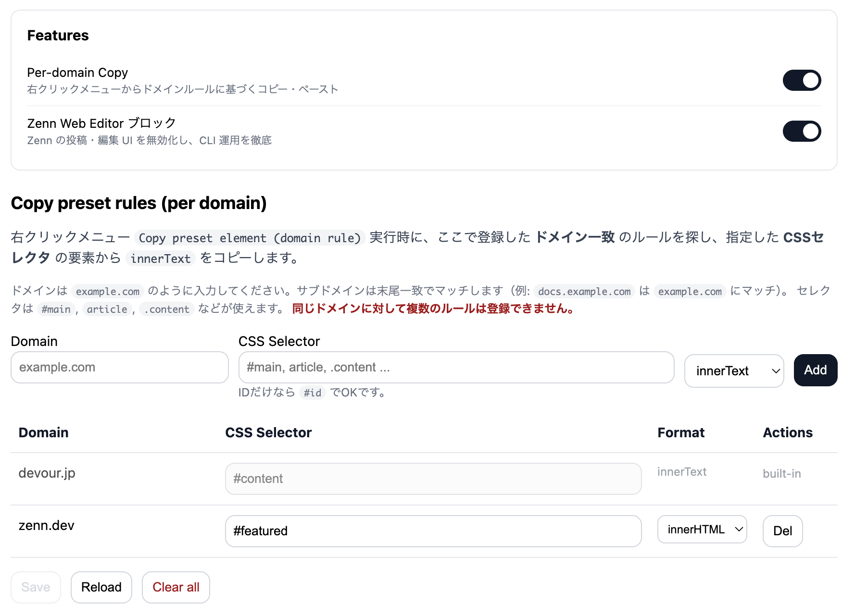855x616 pixels.
Task: Expand the innerHTML format dropdown for zenn.dev
Action: click(x=702, y=530)
